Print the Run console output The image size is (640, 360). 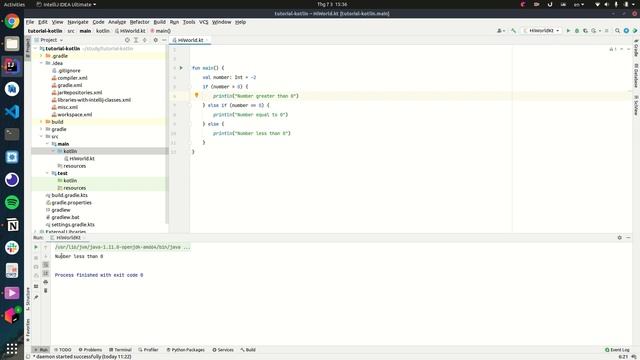pos(46,282)
